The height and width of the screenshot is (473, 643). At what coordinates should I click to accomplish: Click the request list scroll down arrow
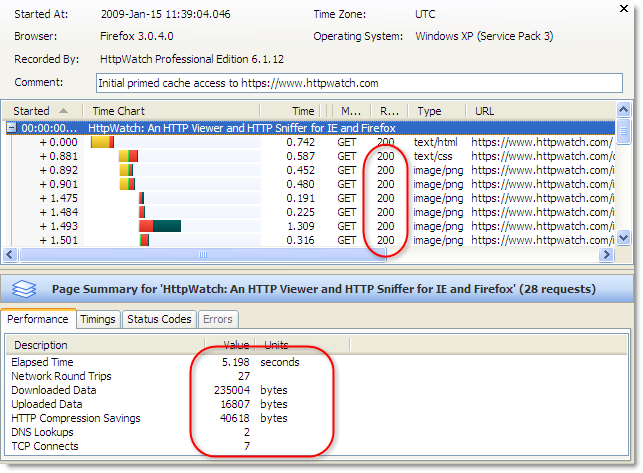pyautogui.click(x=623, y=238)
